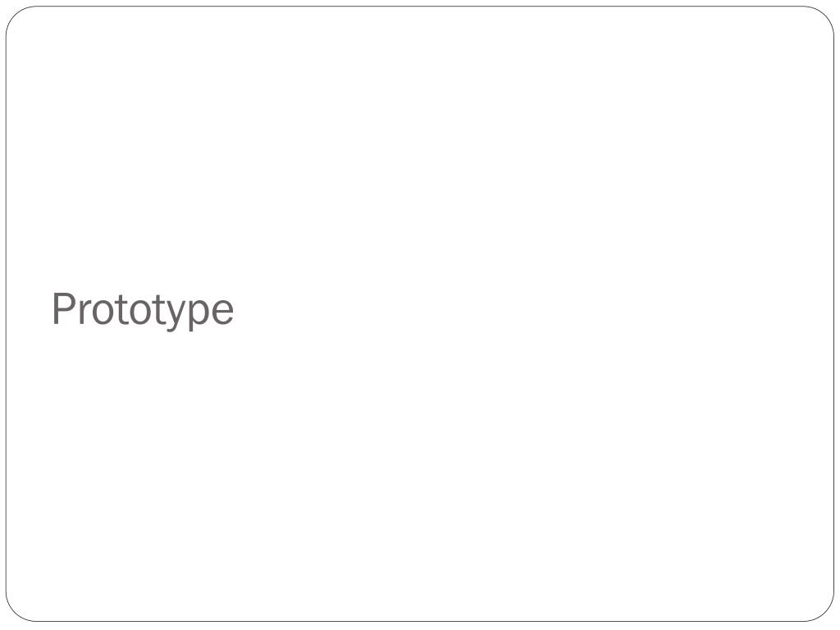Click the slide's bottom-right rounded border corner
The width and height of the screenshot is (840, 630).
pos(825,612)
